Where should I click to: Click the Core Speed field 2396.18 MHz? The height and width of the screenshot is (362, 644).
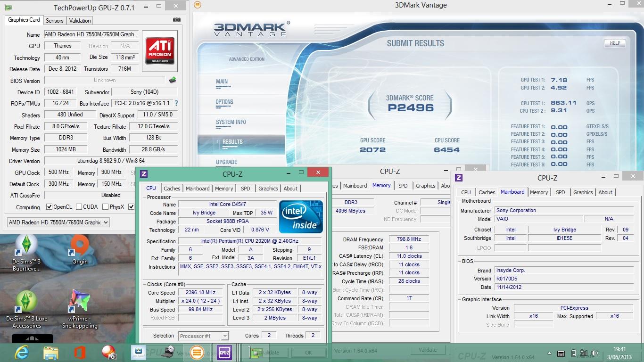point(201,293)
